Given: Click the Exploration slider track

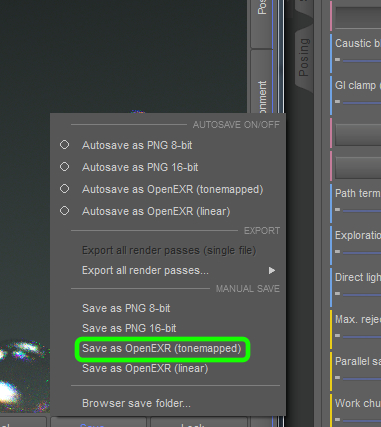Looking at the screenshot, I should [362, 253].
